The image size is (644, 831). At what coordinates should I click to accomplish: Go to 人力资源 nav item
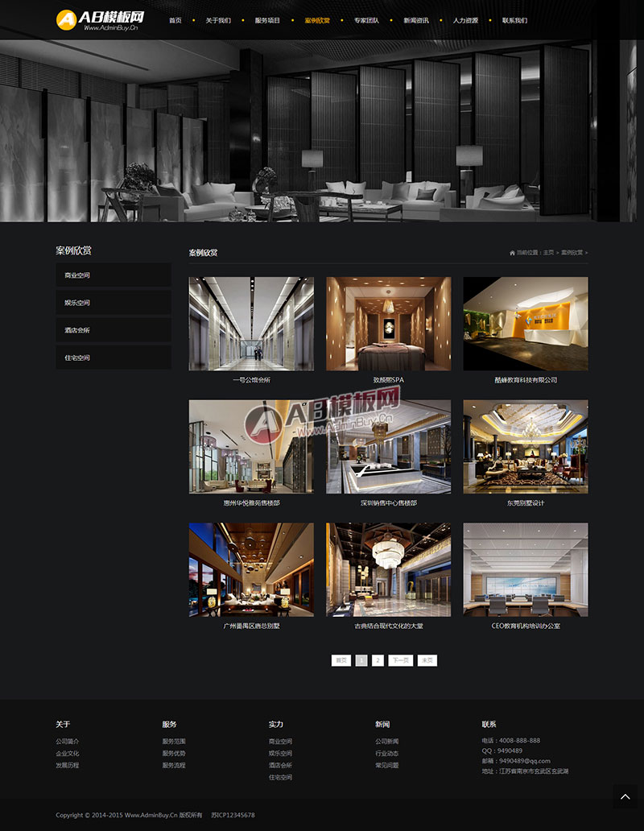coord(465,21)
